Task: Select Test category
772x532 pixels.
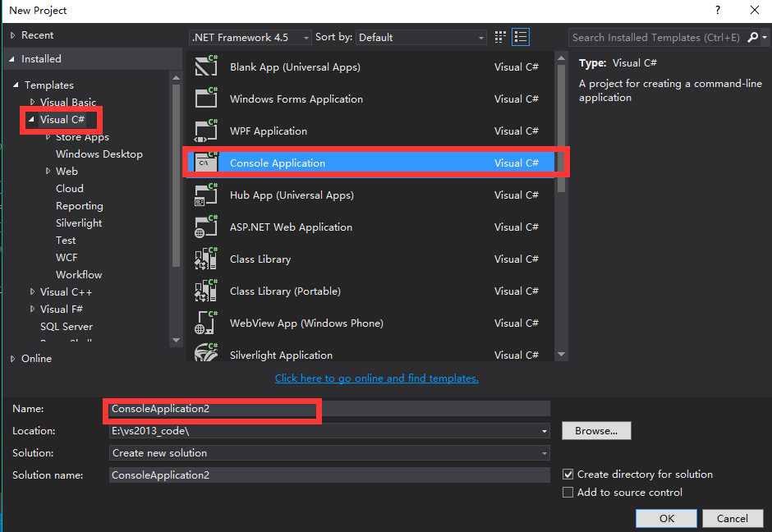Action: pos(66,241)
